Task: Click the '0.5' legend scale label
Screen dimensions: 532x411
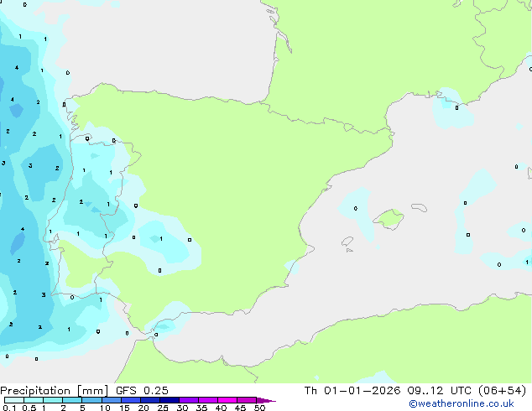Action: click(x=29, y=408)
